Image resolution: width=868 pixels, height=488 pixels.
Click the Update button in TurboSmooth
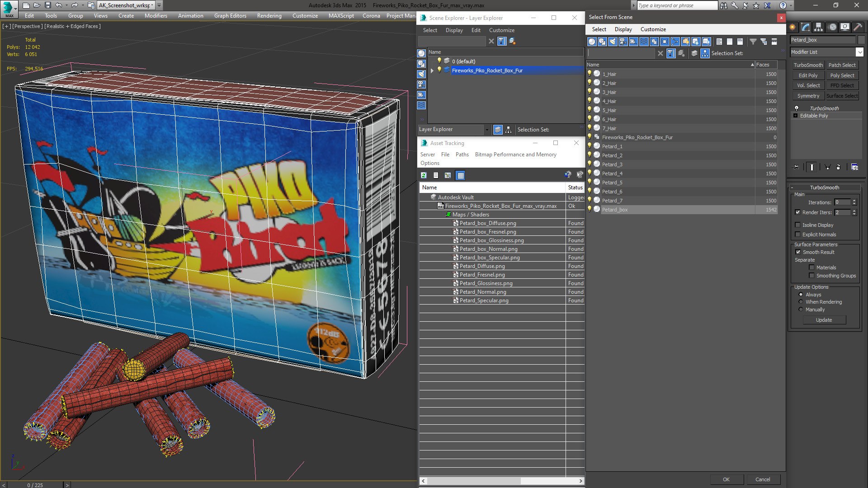824,320
